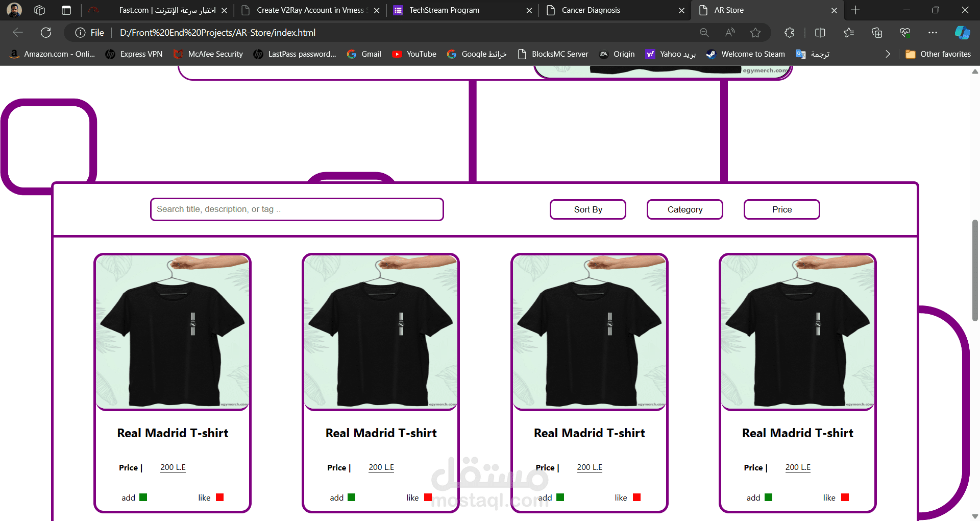Open the LastPass password bookmark
The height and width of the screenshot is (521, 980).
click(x=295, y=54)
